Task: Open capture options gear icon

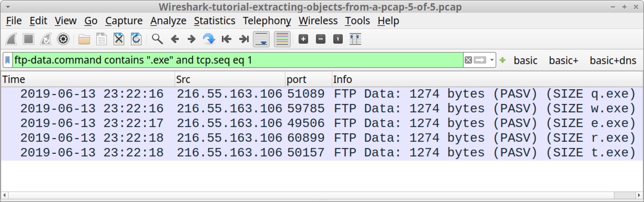Action: click(63, 39)
